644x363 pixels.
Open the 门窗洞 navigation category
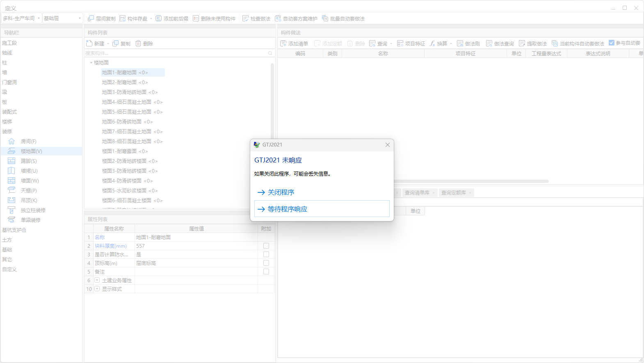point(9,82)
